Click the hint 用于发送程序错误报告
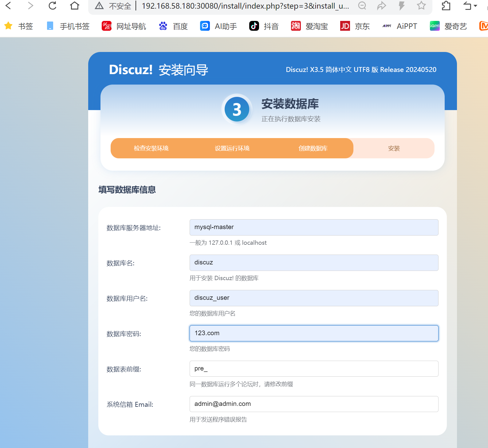Image resolution: width=488 pixels, height=448 pixels. point(218,419)
